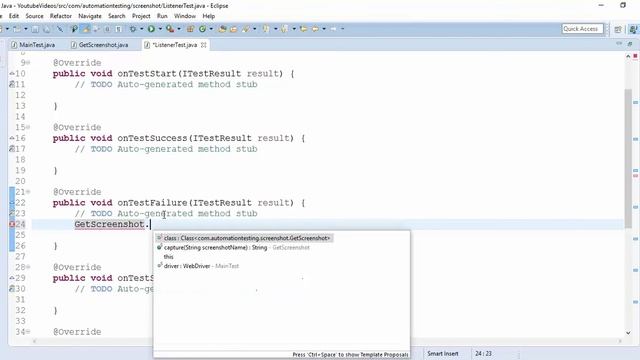Click the Save All toolbar icon
Image resolution: width=640 pixels, height=360 pixels.
(x=47, y=29)
